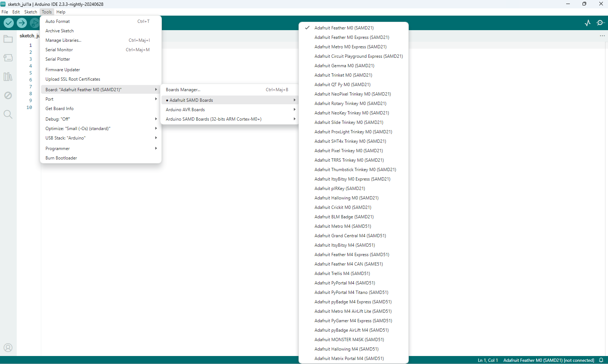Open the Search sidebar icon
608x364 pixels.
pos(8,114)
